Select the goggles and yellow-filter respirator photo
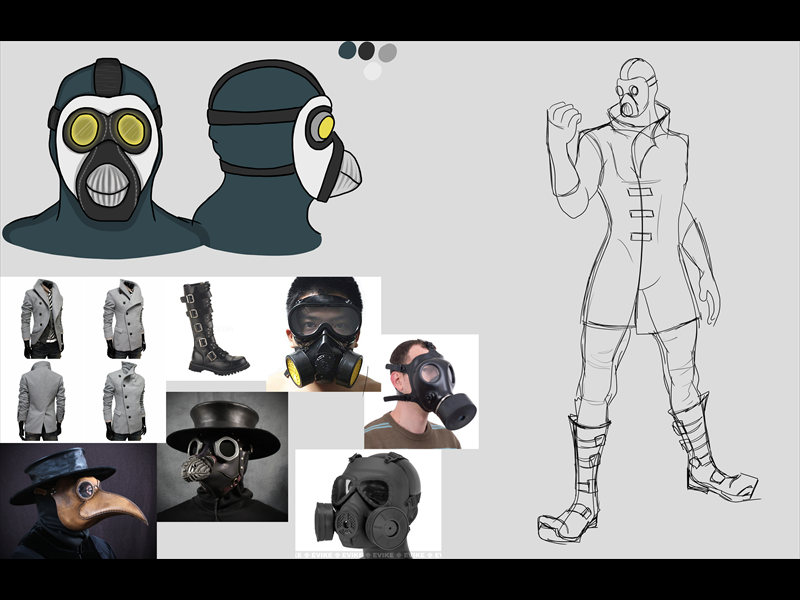 pos(324,333)
